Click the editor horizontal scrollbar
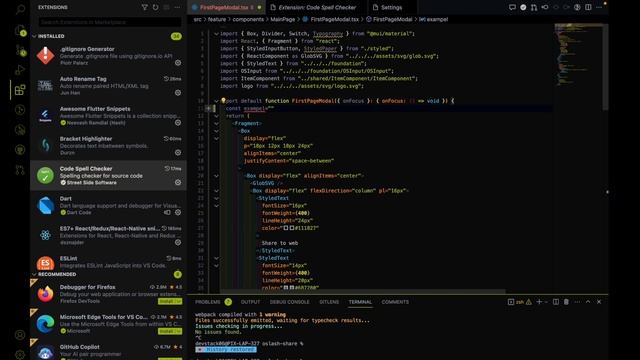 [x=362, y=292]
